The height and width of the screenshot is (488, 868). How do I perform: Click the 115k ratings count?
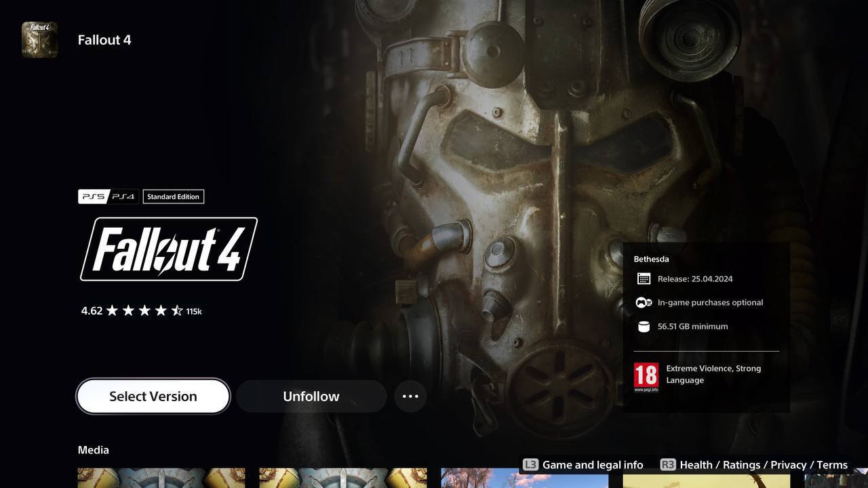click(194, 312)
